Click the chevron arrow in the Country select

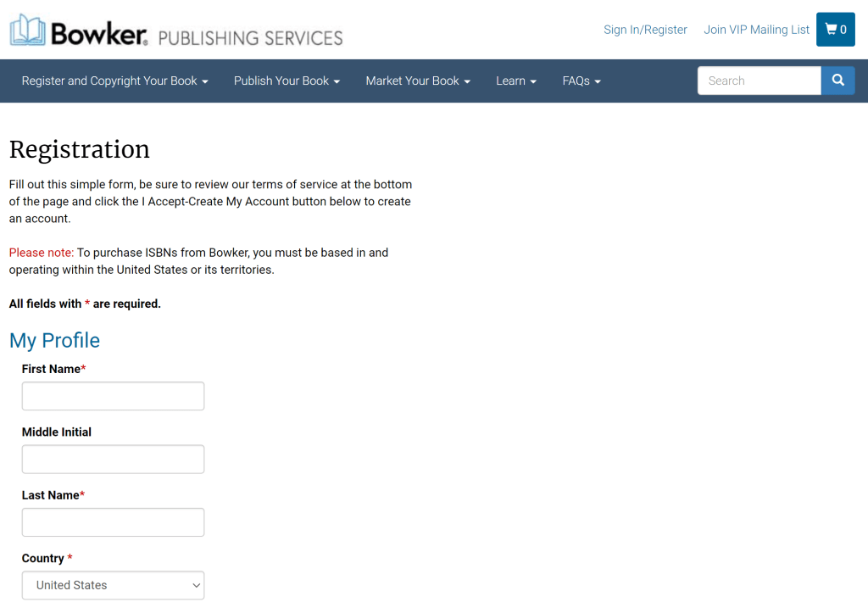click(196, 585)
